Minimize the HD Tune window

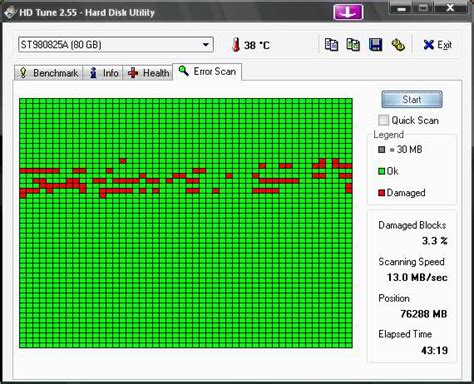coord(401,8)
